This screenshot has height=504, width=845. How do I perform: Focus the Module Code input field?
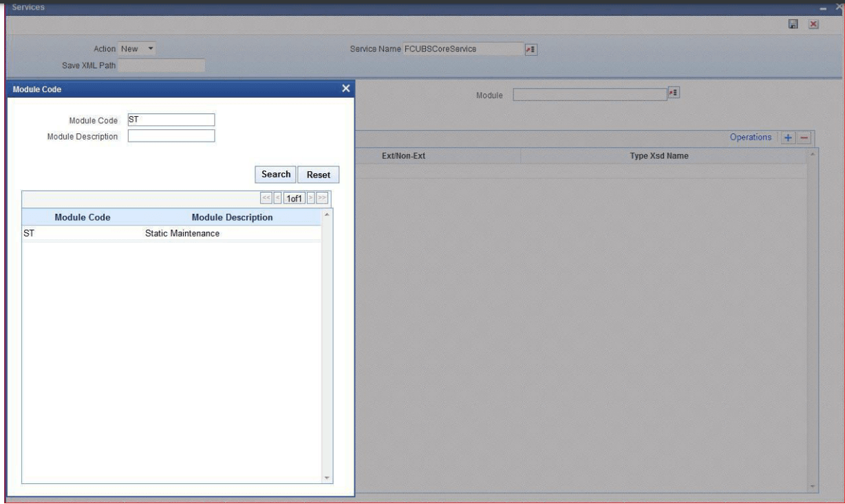171,120
